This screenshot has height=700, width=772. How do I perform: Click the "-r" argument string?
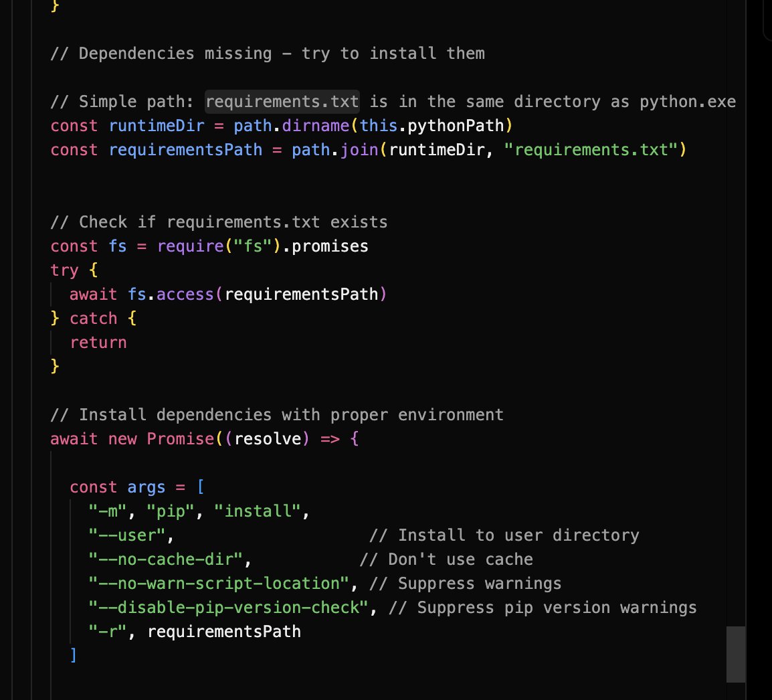pos(108,632)
